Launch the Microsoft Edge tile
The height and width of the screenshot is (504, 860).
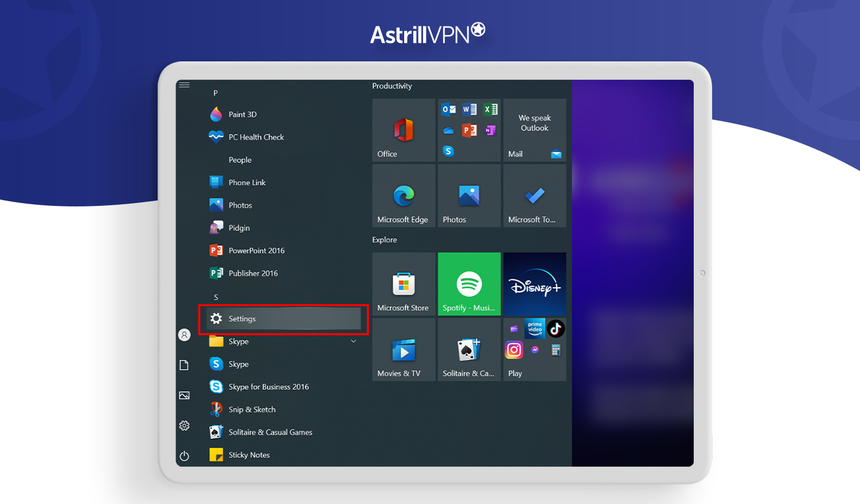click(x=404, y=196)
